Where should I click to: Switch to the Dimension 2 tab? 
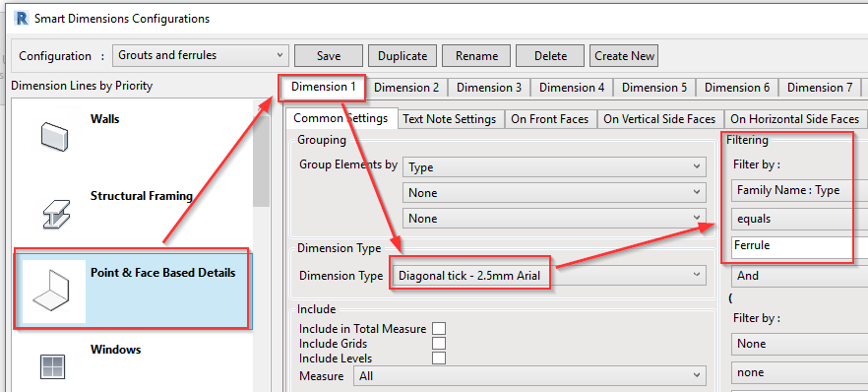(x=406, y=88)
